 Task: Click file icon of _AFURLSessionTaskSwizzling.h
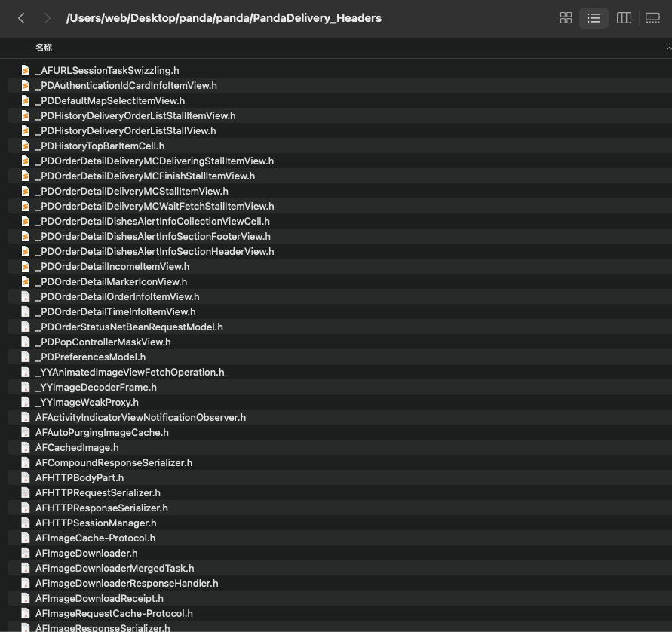(26, 70)
